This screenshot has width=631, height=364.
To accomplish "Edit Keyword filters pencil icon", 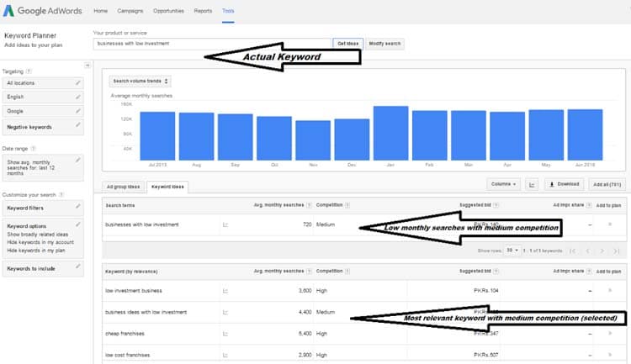I will 78,206.
